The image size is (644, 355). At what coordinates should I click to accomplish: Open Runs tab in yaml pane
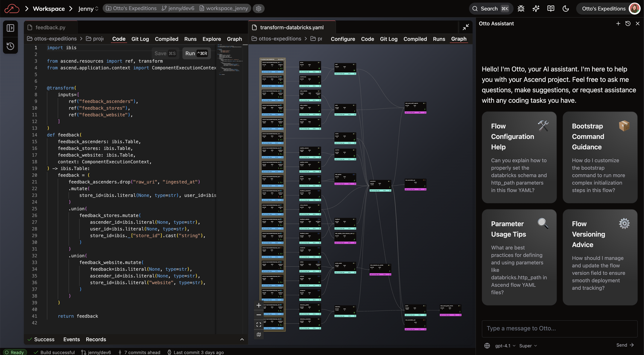[x=439, y=39]
